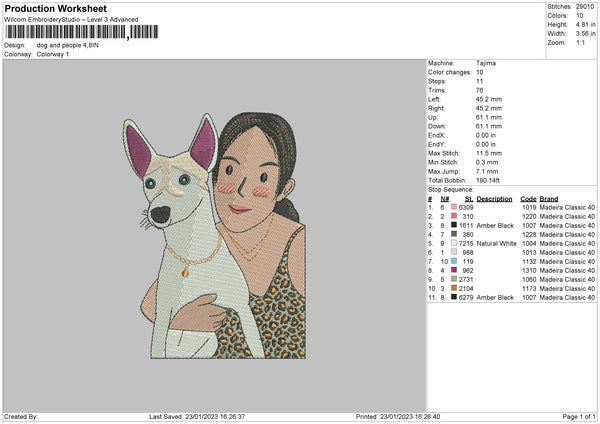Select thread code 1310 in the stop list
The height and width of the screenshot is (424, 600).
tap(529, 270)
